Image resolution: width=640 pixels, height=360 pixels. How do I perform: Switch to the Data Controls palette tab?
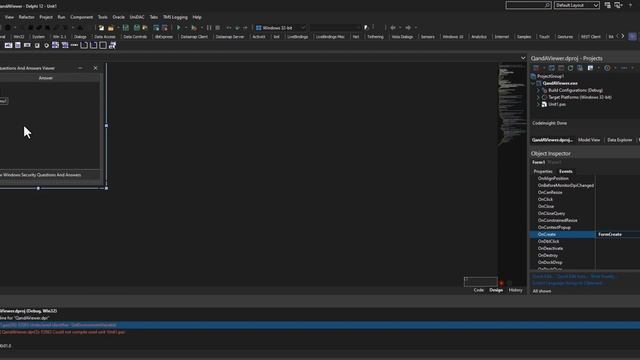point(135,37)
